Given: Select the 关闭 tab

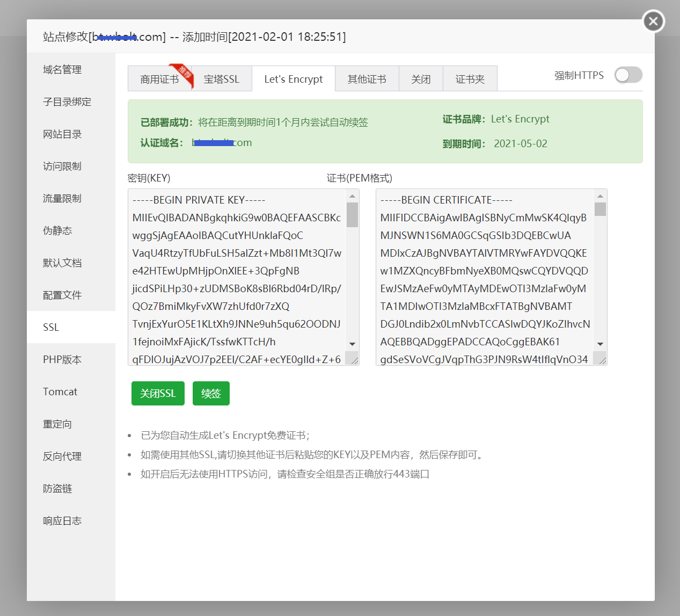Looking at the screenshot, I should [x=421, y=78].
